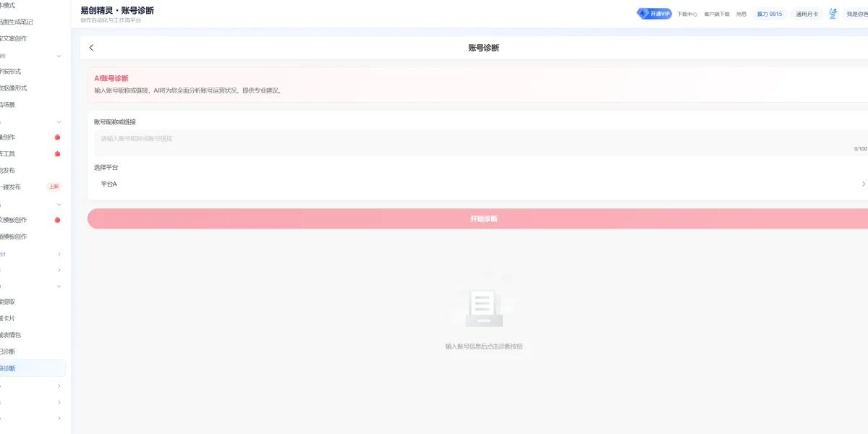Go back using the arrow beside 账号诊断

pyautogui.click(x=91, y=48)
